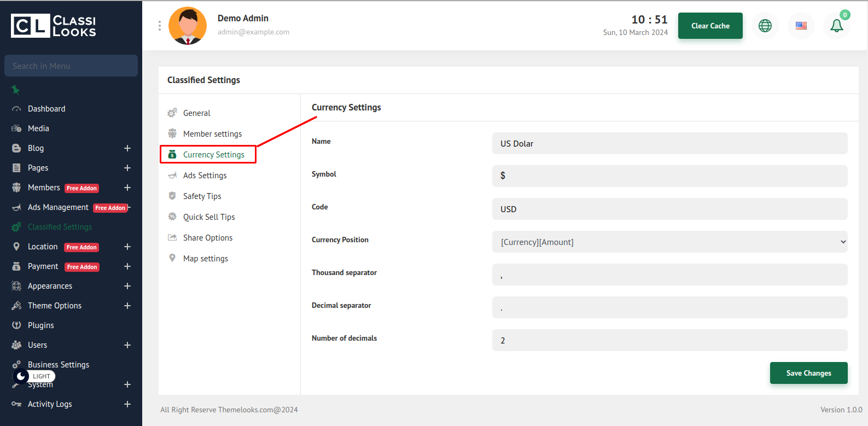The width and height of the screenshot is (868, 426).
Task: Click the US flag language icon
Action: click(x=801, y=26)
